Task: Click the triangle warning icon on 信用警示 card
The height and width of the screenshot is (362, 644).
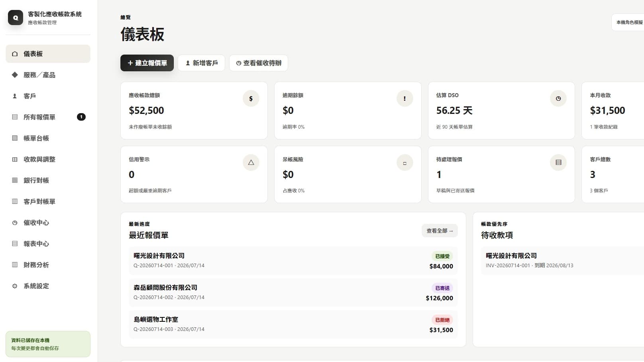Action: [x=251, y=162]
